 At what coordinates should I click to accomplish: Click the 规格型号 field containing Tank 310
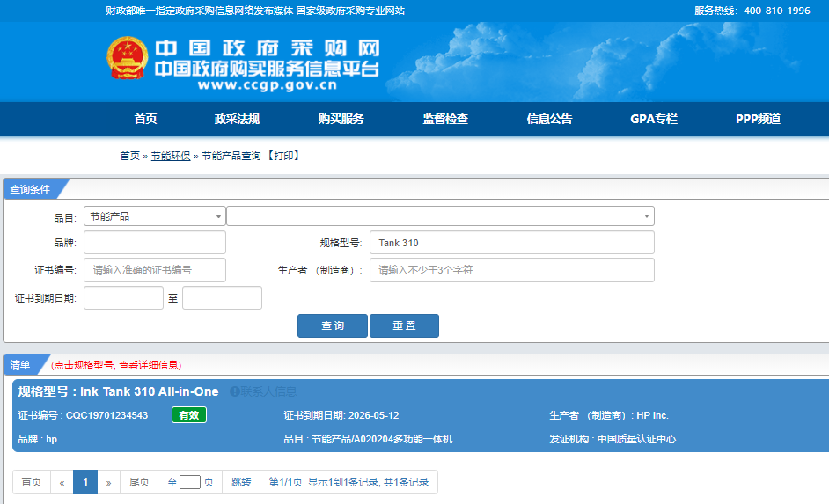click(x=512, y=243)
